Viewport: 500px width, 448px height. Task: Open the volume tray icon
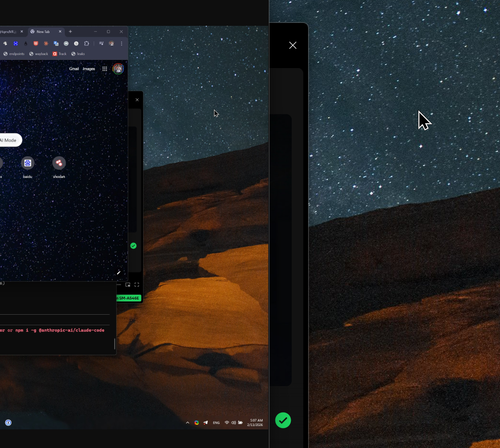click(233, 423)
